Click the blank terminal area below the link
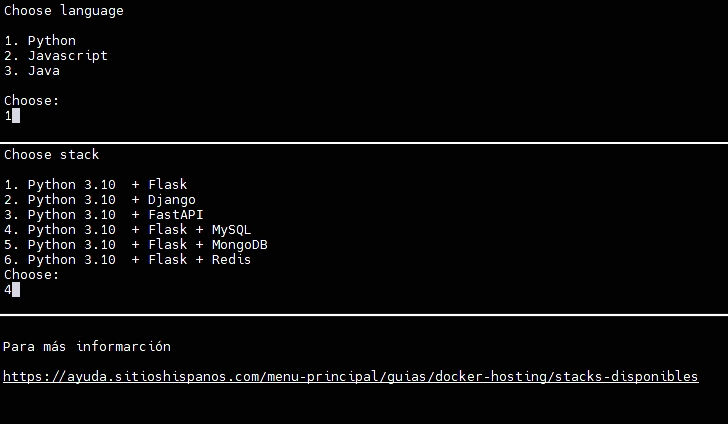 click(364, 405)
